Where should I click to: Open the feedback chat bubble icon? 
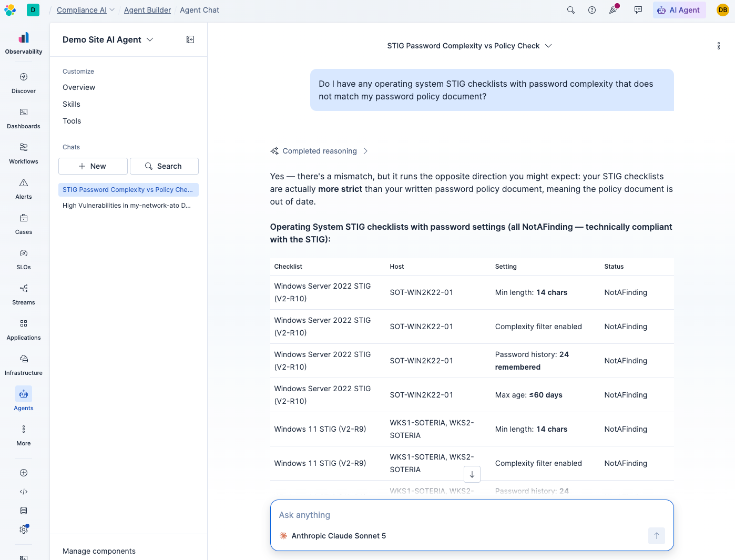tap(638, 10)
